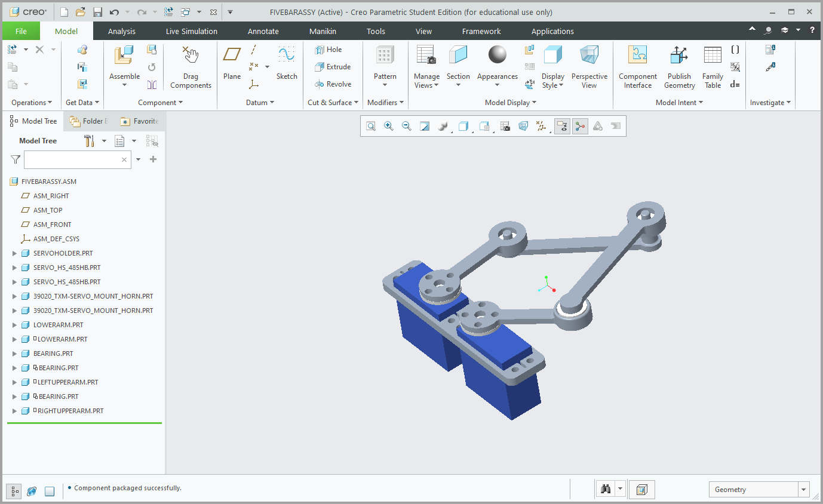Screen dimensions: 823x504
Task: Open the Family Table
Action: [x=713, y=67]
